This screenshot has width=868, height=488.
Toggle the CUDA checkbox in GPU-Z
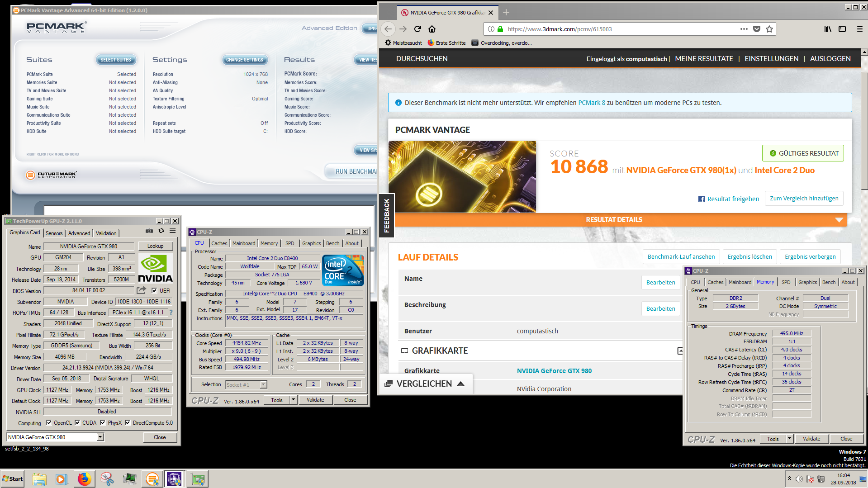[x=77, y=423]
